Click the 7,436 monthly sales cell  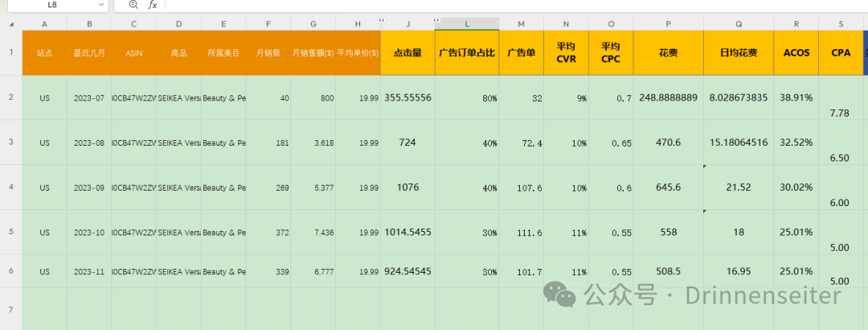(x=313, y=233)
